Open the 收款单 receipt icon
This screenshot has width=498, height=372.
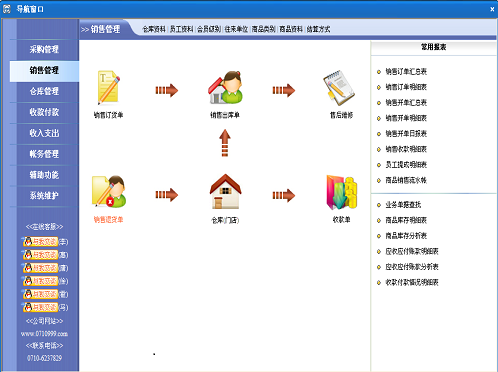[342, 193]
